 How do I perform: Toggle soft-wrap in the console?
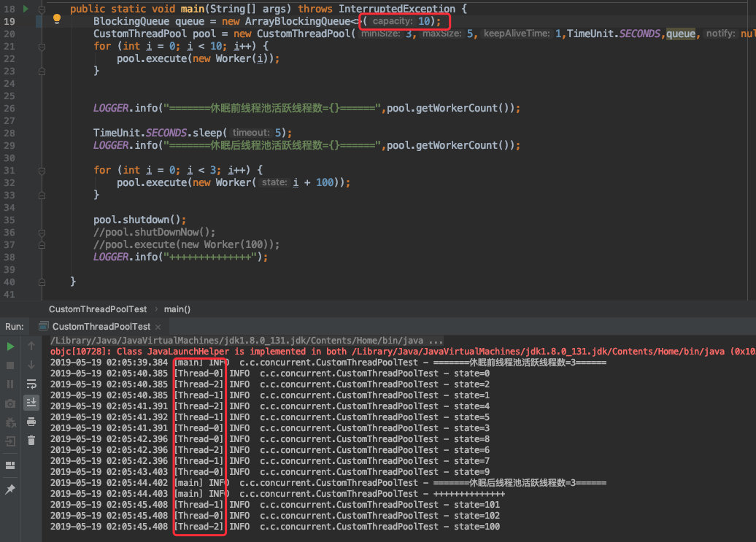coord(31,384)
